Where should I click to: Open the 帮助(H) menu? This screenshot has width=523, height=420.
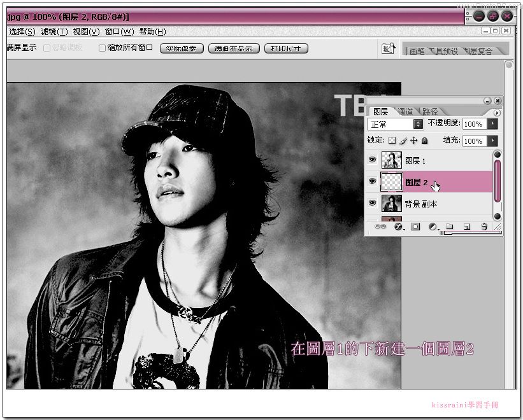tap(152, 32)
